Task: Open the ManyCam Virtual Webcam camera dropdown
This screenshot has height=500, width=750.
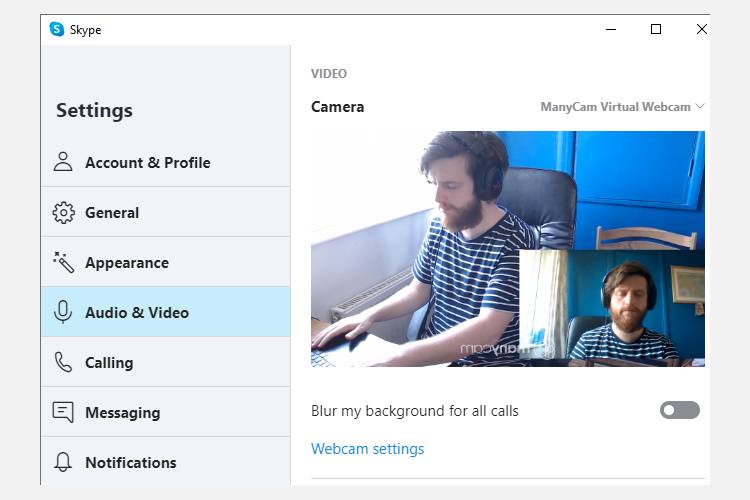Action: point(622,107)
